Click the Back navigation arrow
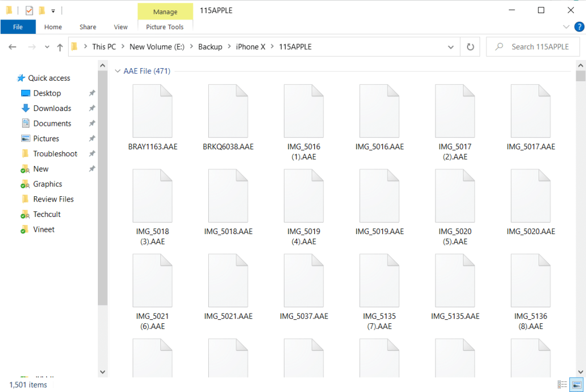 13,47
